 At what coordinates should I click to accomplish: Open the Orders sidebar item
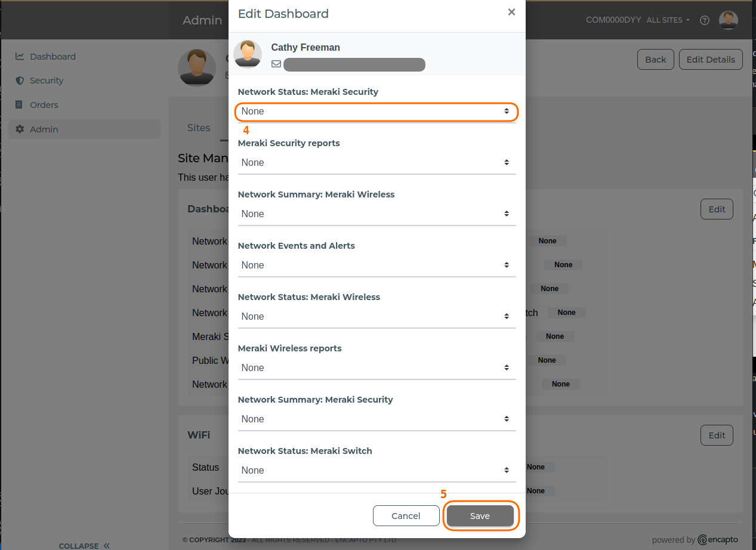coord(85,105)
